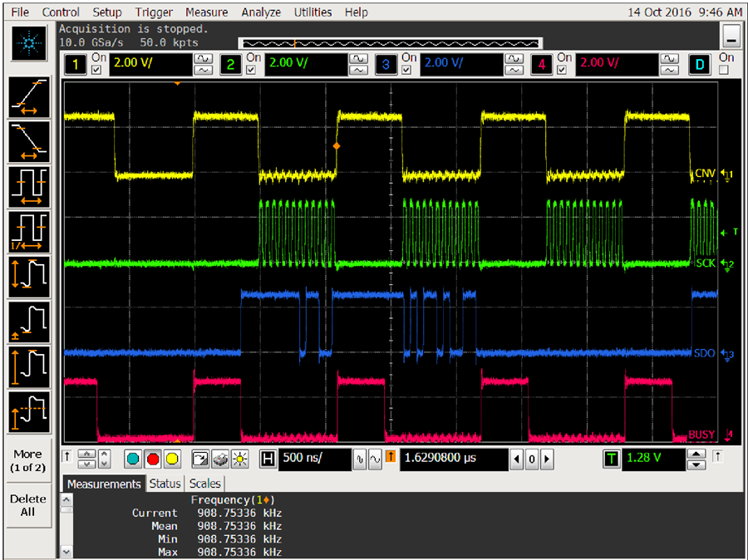
Task: Click the 1.6290800 µs delay field
Action: tap(454, 459)
